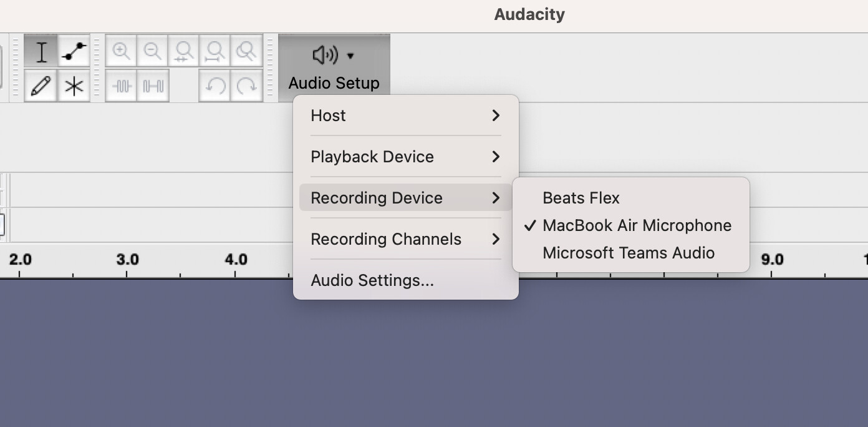Screen dimensions: 868x427
Task: Pick Microsoft Teams Audio as recording device
Action: [x=629, y=253]
